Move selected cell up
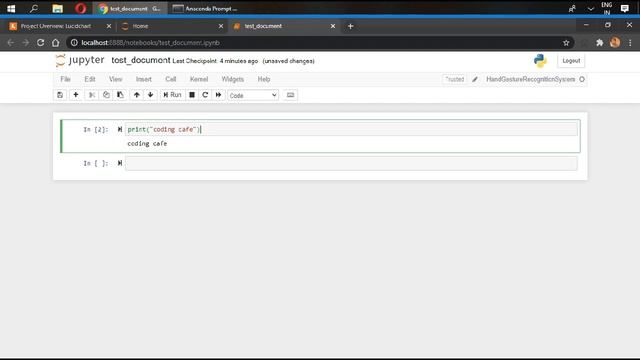The width and height of the screenshot is (640, 360). point(137,95)
